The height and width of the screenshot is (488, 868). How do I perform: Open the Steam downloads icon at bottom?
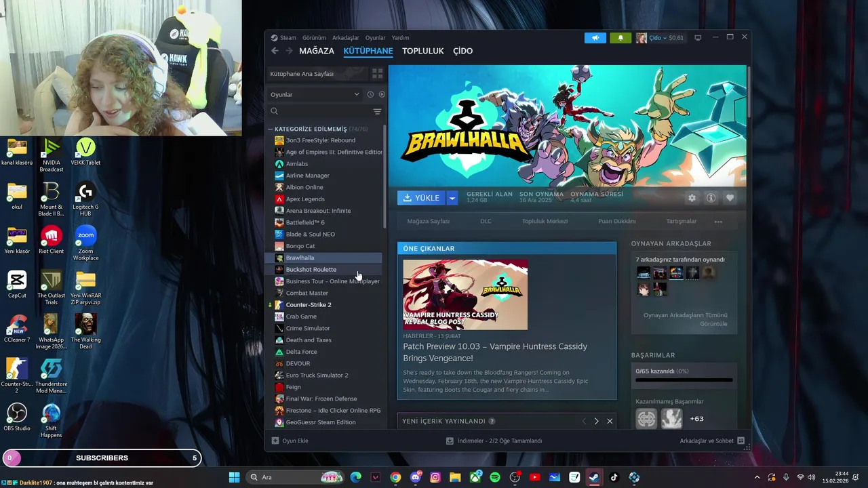(x=450, y=441)
